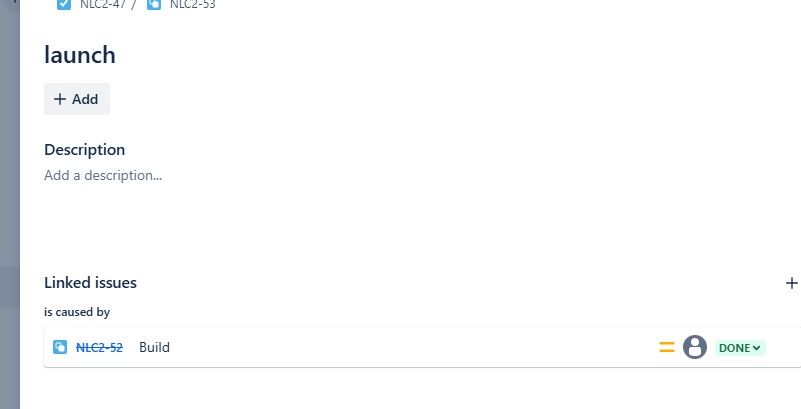Open the linked issue NLC2-52

click(99, 347)
